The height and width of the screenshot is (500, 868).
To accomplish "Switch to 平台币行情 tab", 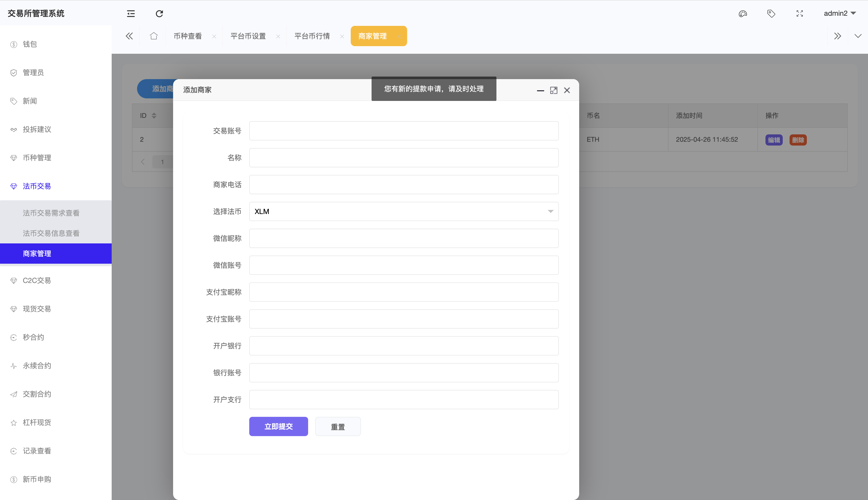I will pos(312,36).
